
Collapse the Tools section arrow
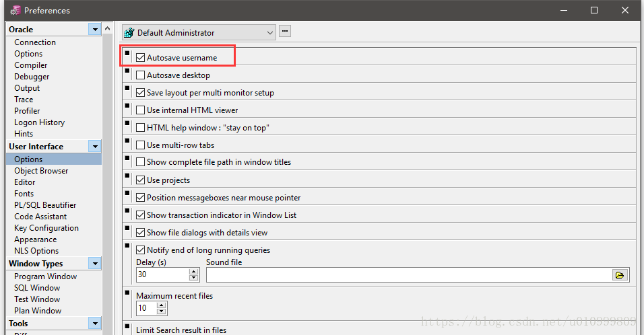pos(95,323)
